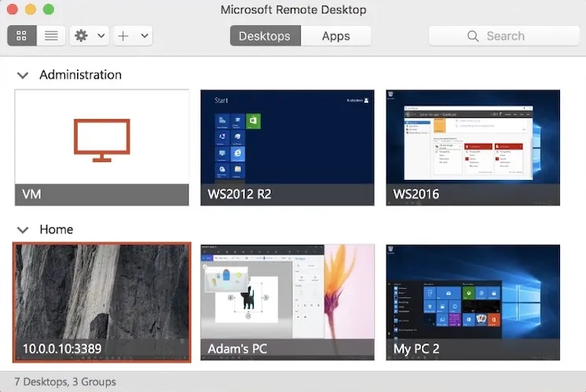Screen dimensions: 586x392
Task: Switch to list view icon
Action: pos(51,36)
